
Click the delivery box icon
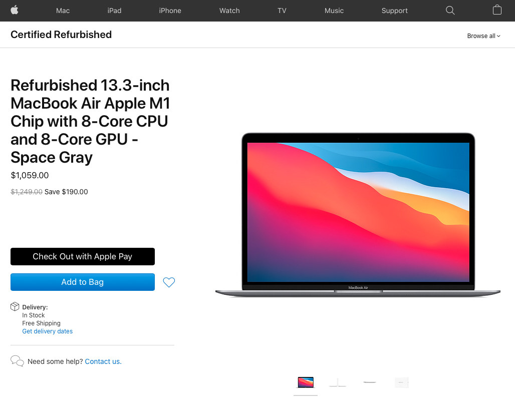(x=15, y=306)
